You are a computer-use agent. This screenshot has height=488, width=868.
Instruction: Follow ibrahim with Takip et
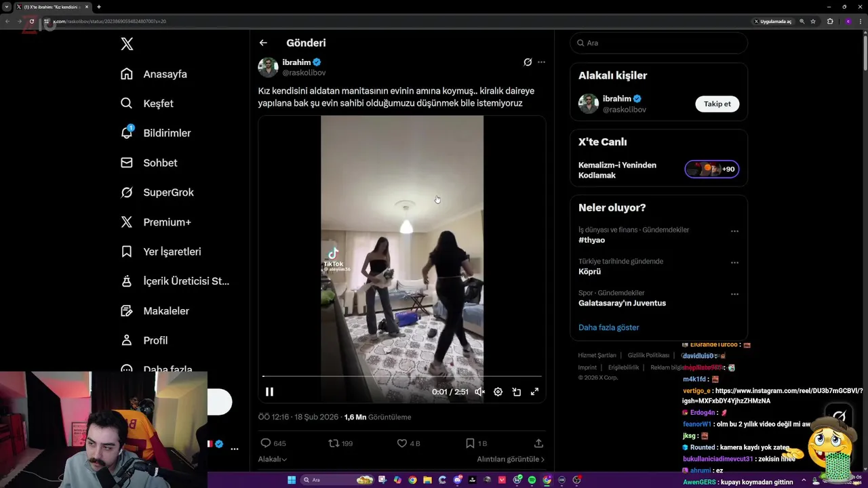pyautogui.click(x=717, y=104)
